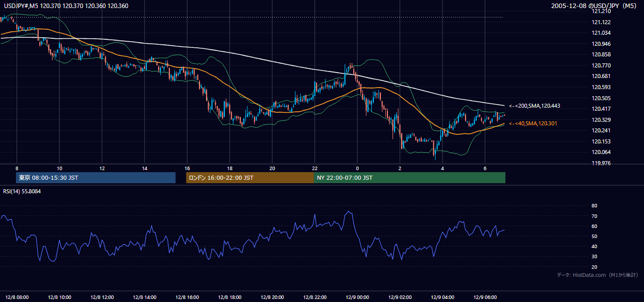This screenshot has height=302, width=644.
Task: Click hour label 20 on the chart time axis
Action: [x=272, y=168]
